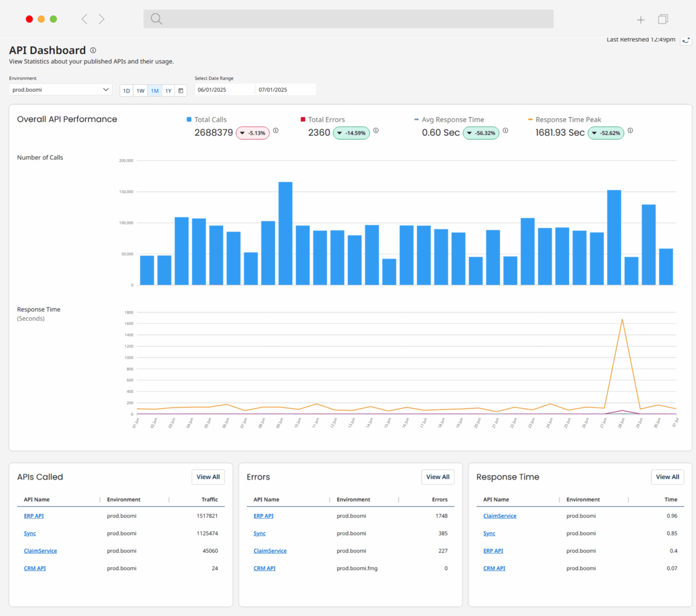Select the 1D time range toggle
The height and width of the screenshot is (616, 696).
[126, 90]
